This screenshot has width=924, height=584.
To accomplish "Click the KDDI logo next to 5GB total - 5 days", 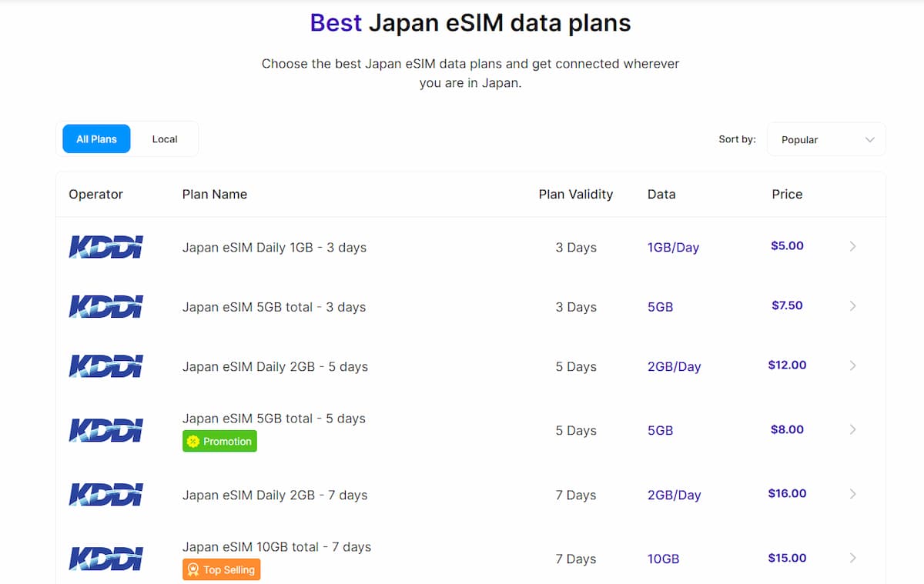I will 105,429.
